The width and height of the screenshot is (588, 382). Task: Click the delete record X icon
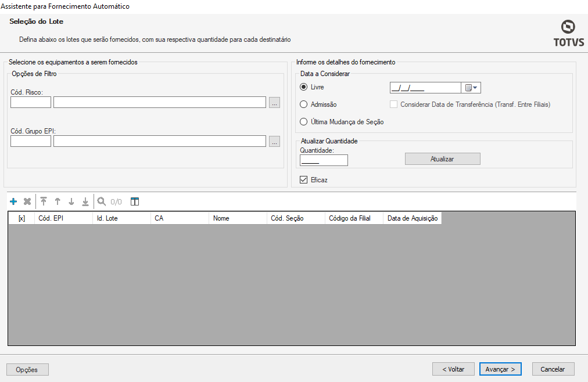point(27,201)
